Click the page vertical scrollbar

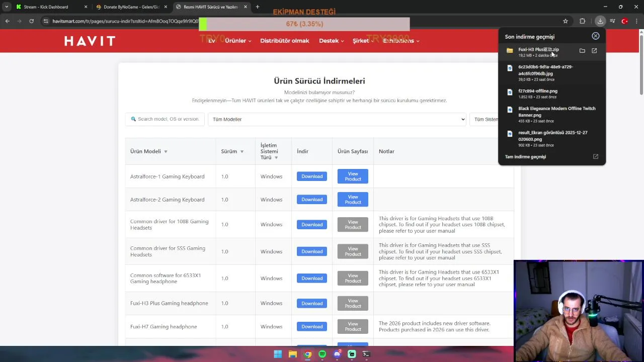pos(641,64)
